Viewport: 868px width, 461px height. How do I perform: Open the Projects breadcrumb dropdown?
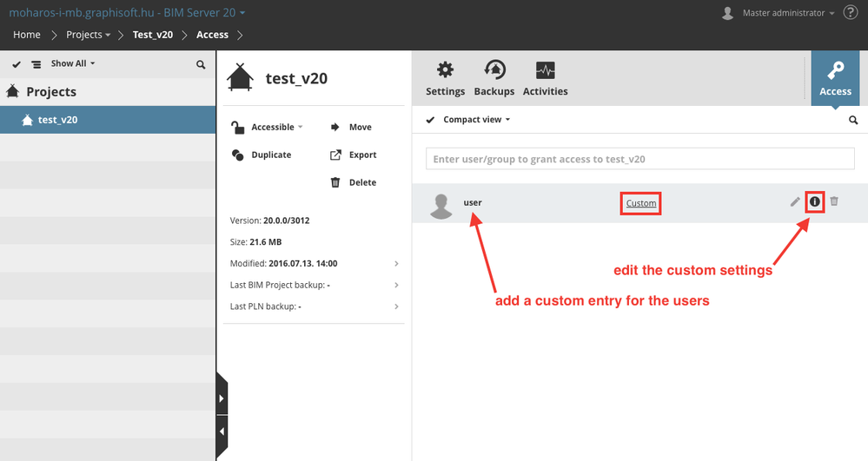pyautogui.click(x=88, y=35)
